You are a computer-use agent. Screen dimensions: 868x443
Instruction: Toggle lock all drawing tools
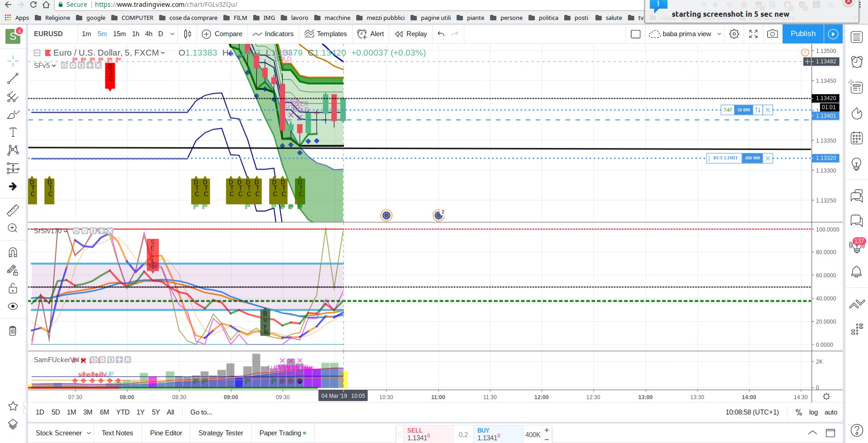point(13,288)
